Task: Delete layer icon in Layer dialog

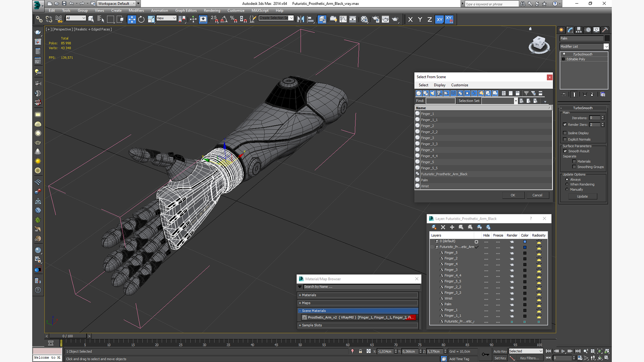Action: [443, 227]
